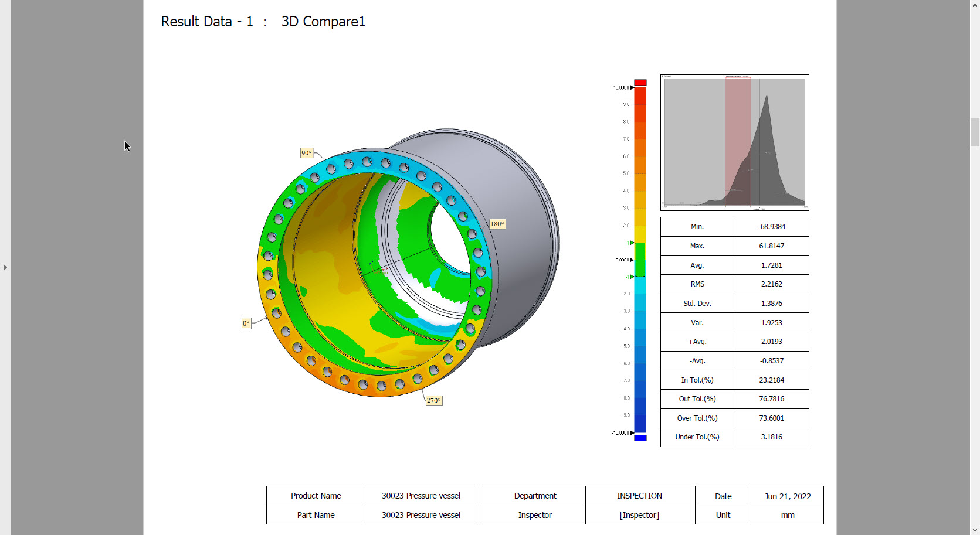The image size is (980, 535).
Task: Select the 90° angle annotation label
Action: [x=307, y=153]
